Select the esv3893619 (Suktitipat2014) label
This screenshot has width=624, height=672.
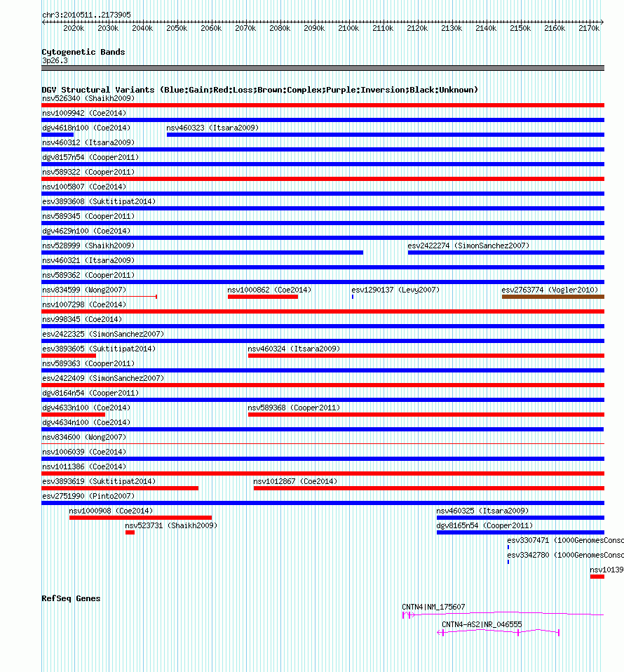tap(99, 481)
